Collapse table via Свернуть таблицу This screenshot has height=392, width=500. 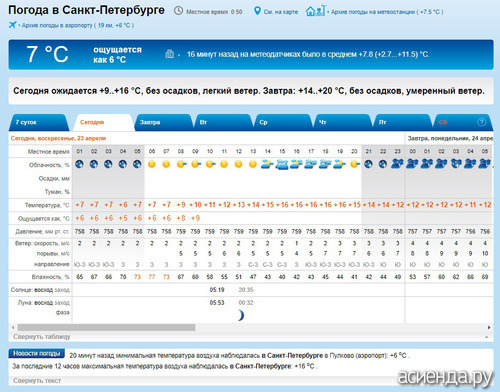pyautogui.click(x=42, y=337)
